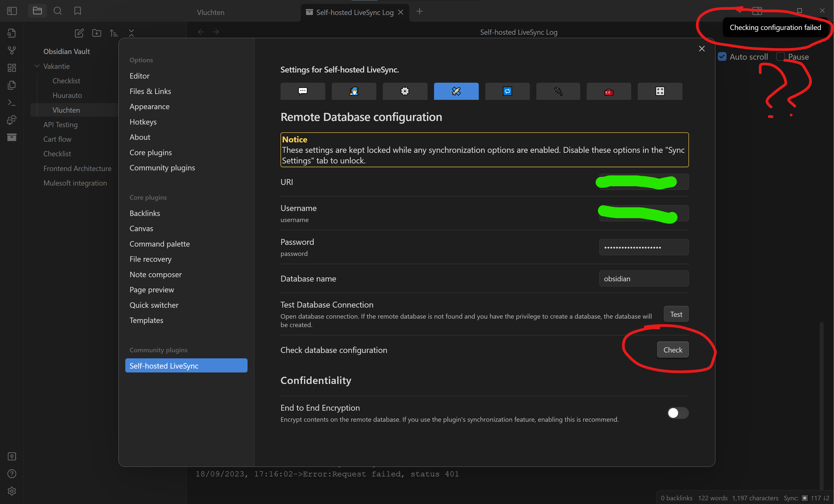The image size is (834, 504).
Task: Open the plug-shaped tab in LiveSync settings
Action: 558,91
